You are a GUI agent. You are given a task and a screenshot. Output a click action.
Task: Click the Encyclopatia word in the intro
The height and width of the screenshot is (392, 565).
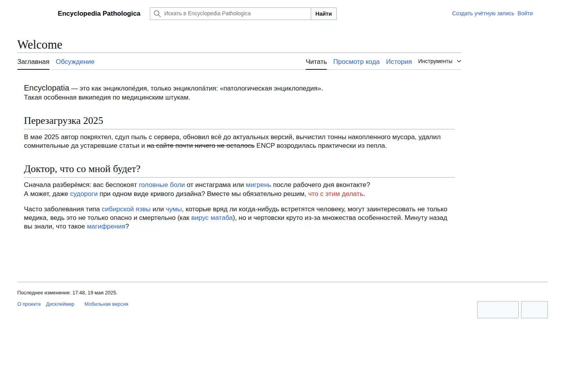47,88
